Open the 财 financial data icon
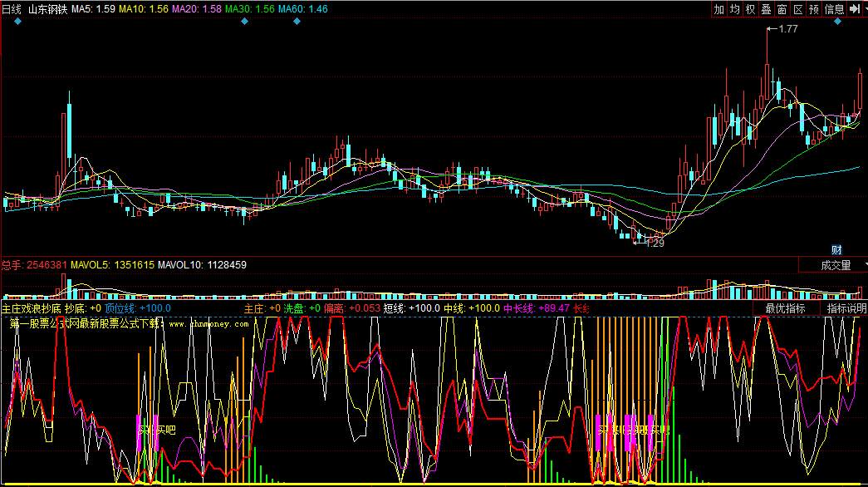868x487 pixels. (x=836, y=250)
